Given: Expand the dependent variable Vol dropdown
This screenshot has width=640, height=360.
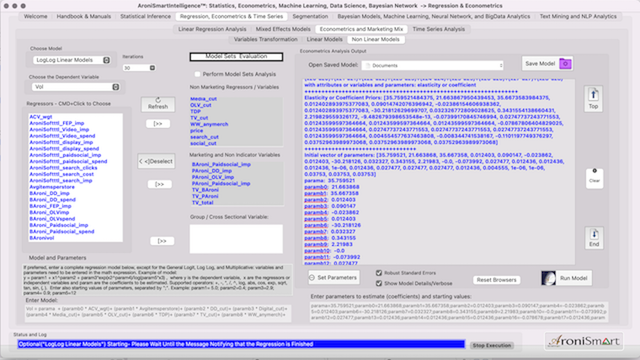Looking at the screenshot, I should (76, 87).
